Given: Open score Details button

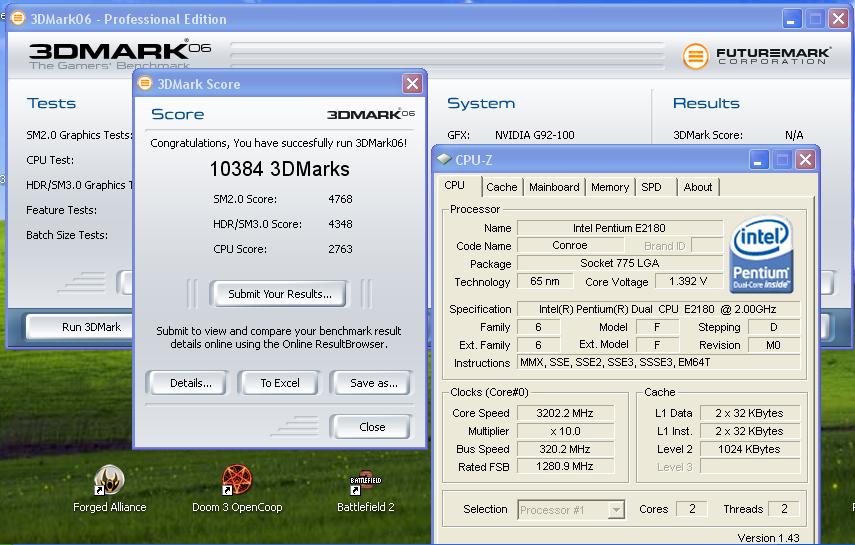Looking at the screenshot, I should 190,383.
